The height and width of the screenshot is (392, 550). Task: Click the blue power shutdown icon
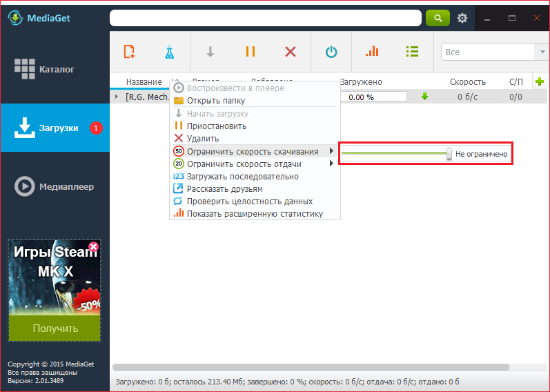pyautogui.click(x=331, y=52)
